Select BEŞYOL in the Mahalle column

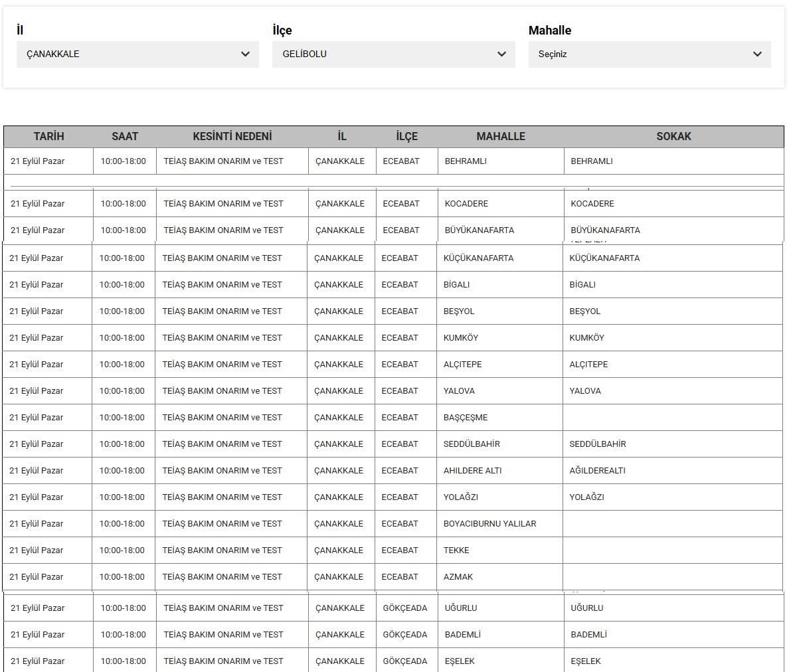point(459,312)
